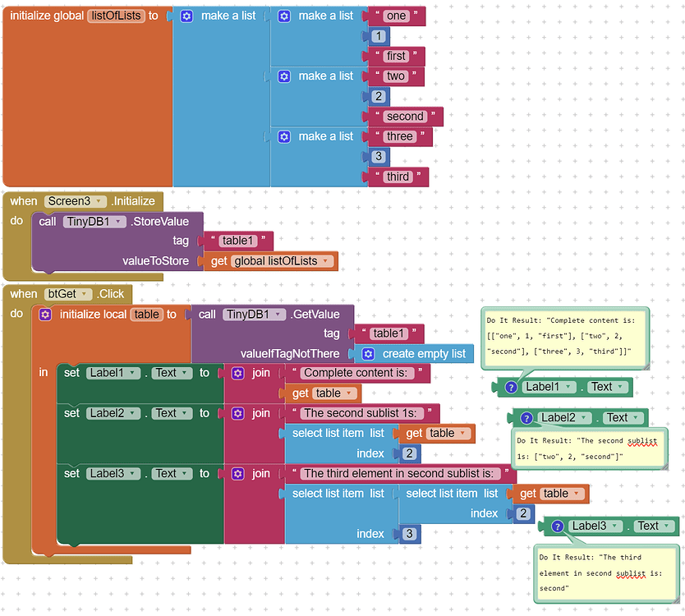This screenshot has height=616, width=685.
Task: Open gear icon on initialize local table
Action: pyautogui.click(x=45, y=315)
